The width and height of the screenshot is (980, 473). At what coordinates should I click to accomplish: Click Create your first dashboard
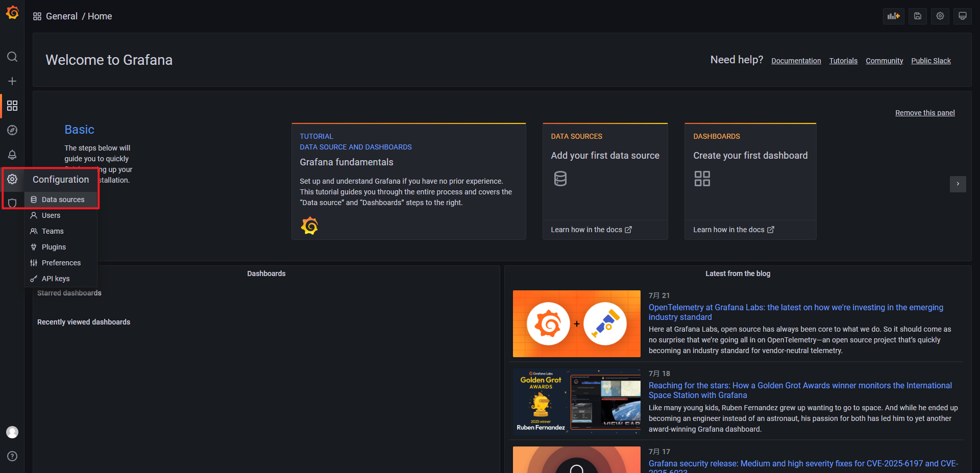pos(750,156)
